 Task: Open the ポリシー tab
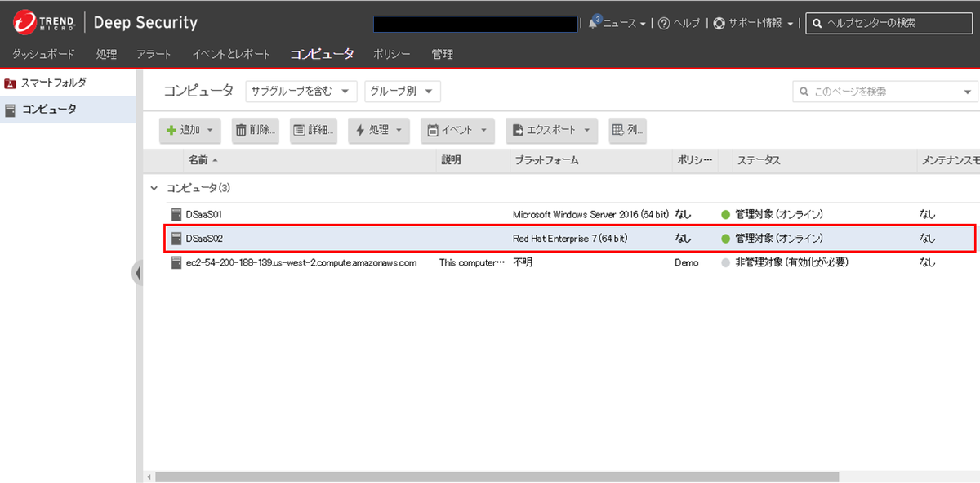coord(392,55)
